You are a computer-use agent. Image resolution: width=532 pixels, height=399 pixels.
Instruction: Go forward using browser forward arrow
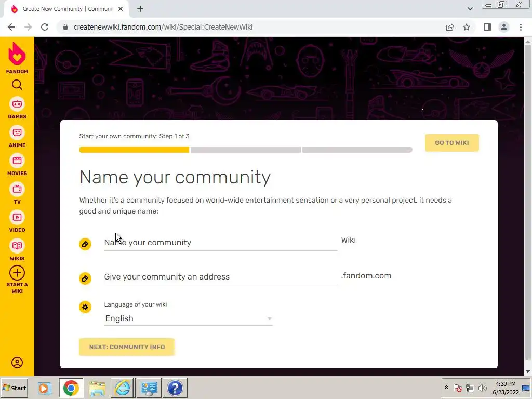(x=28, y=27)
